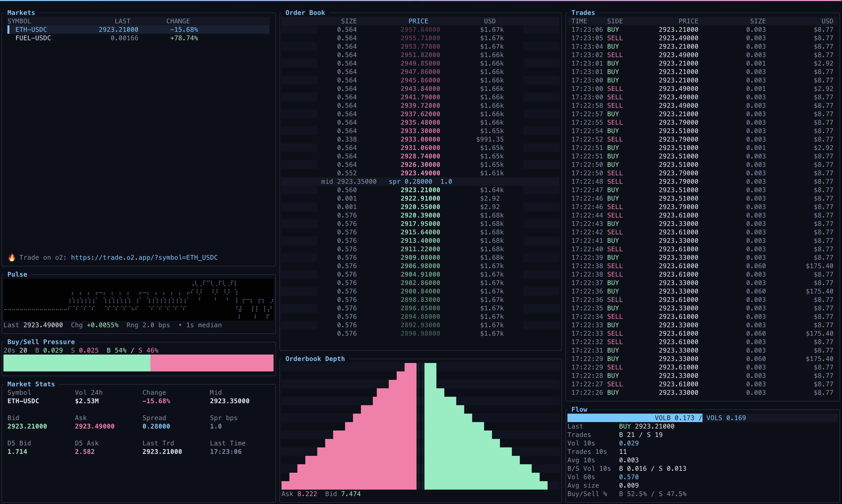Click the PRICE column header in Order Book
The image size is (842, 504).
point(418,21)
